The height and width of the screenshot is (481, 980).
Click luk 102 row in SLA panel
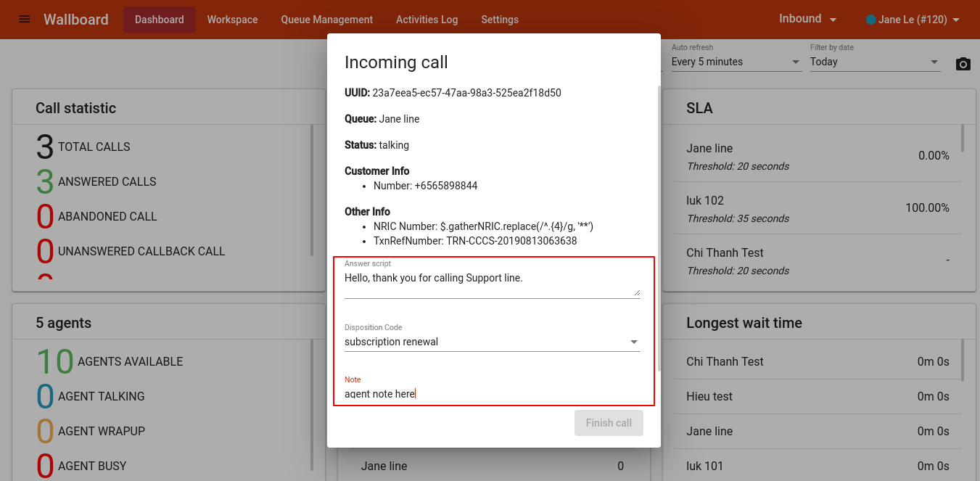(x=818, y=208)
